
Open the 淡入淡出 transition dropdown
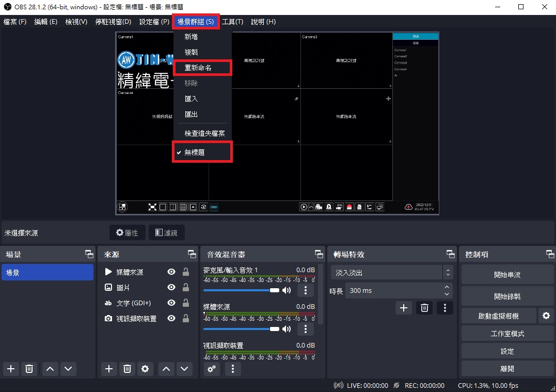(x=392, y=273)
